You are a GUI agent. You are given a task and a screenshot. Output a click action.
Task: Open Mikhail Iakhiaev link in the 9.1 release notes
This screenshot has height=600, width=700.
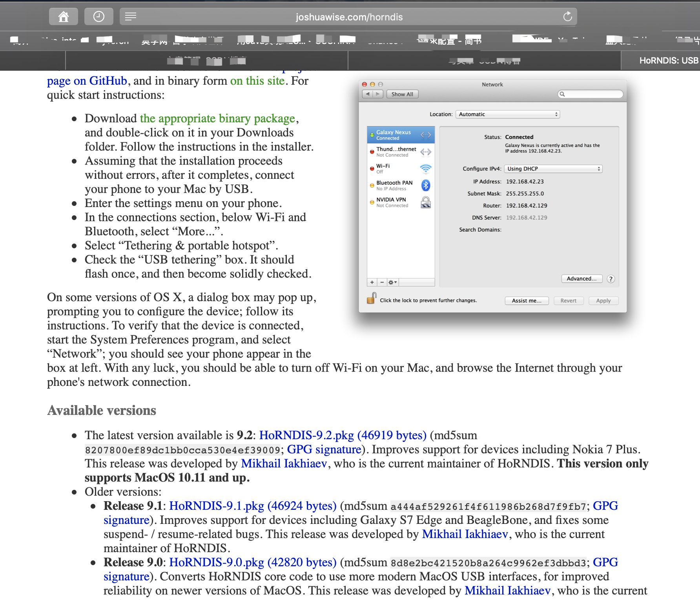coord(465,534)
